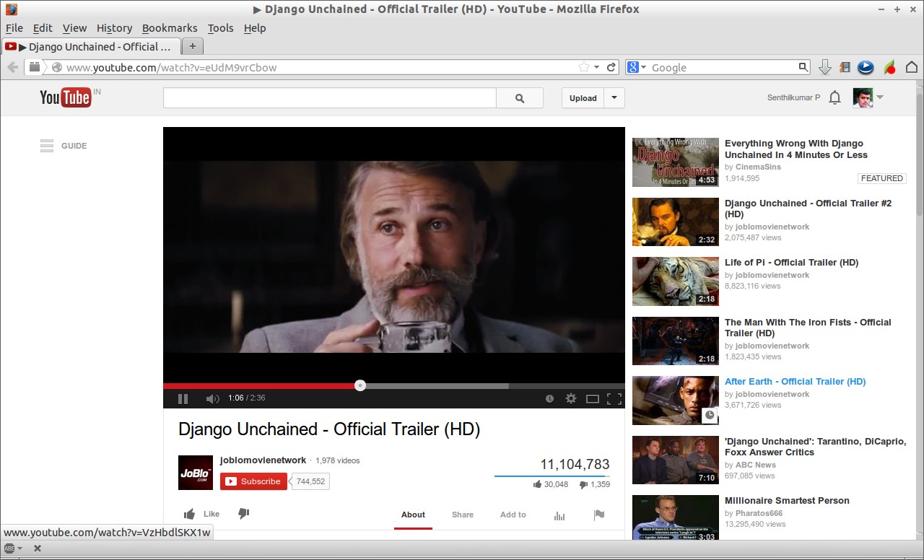Open video settings gear icon

click(571, 398)
